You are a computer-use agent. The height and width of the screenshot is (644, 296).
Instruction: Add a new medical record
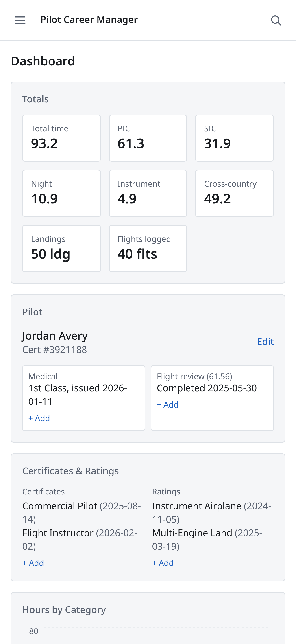39,418
